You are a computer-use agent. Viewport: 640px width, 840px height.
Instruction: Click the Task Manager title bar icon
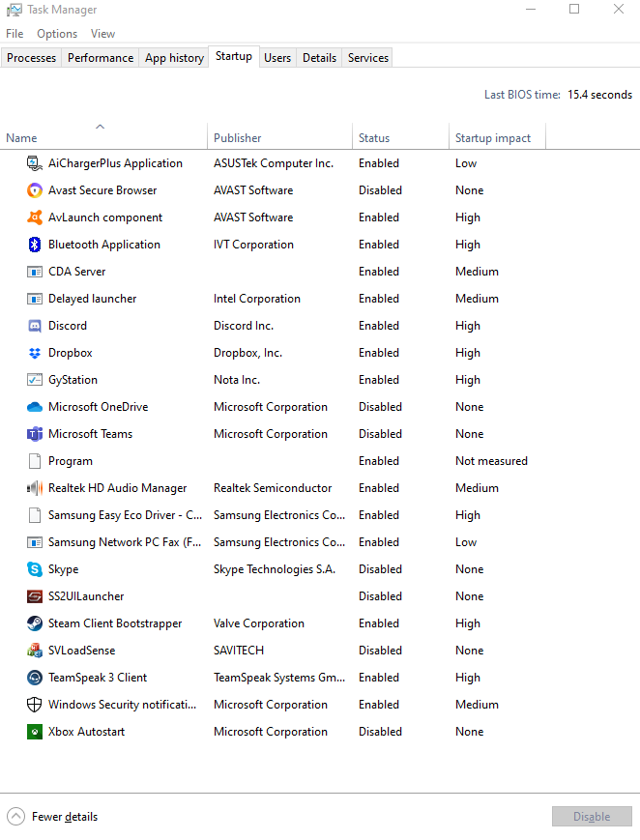click(14, 10)
